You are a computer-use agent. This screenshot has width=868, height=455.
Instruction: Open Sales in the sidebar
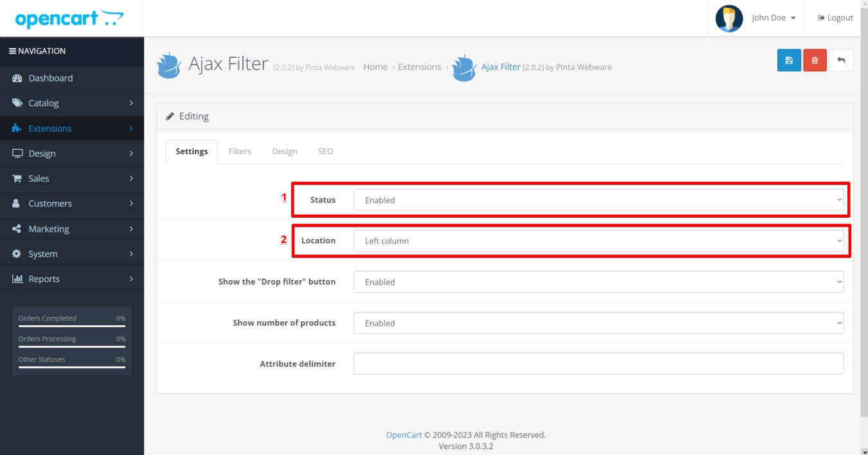72,179
